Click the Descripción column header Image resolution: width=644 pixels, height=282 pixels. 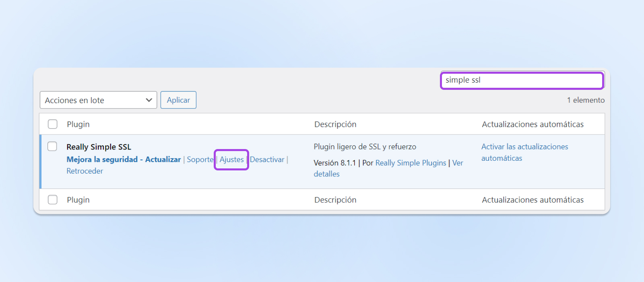tap(335, 124)
